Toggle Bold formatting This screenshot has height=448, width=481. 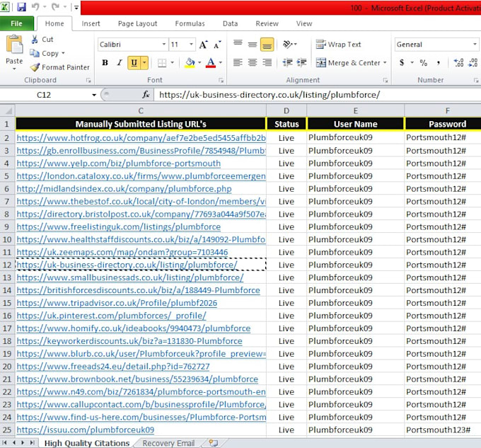(105, 63)
